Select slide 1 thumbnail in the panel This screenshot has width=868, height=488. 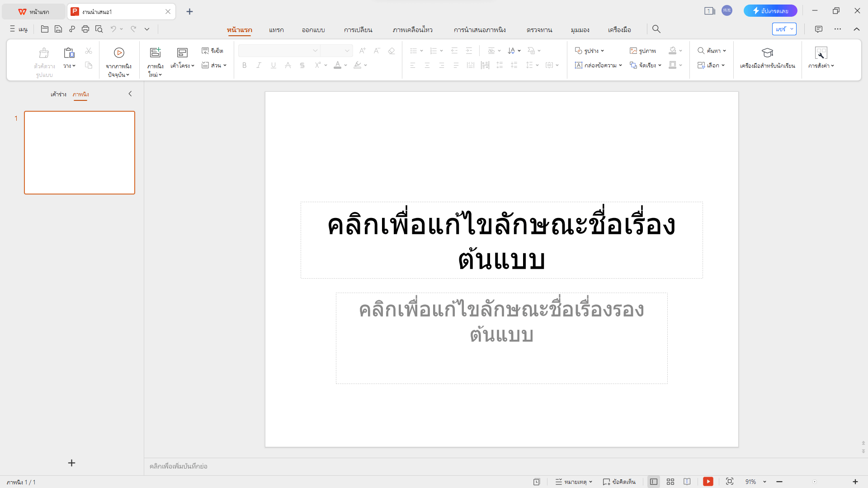(80, 152)
